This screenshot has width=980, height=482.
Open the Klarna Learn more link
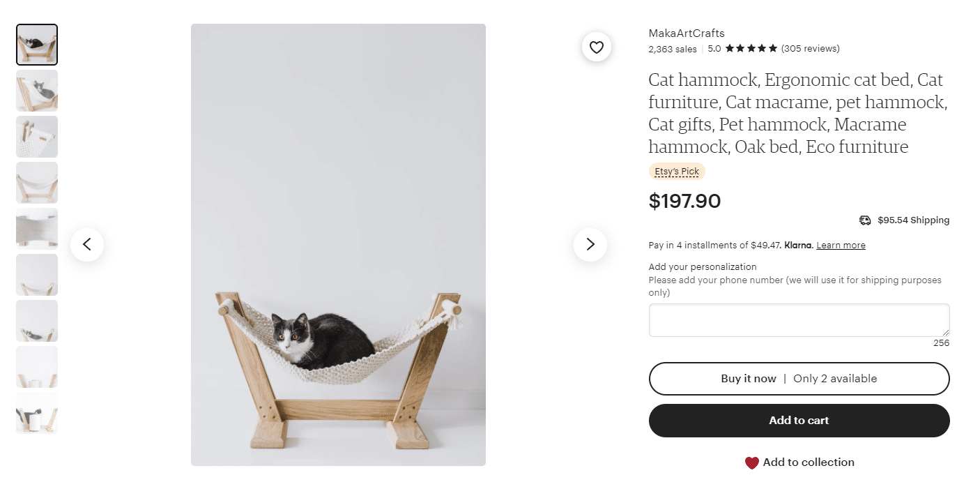[841, 246]
